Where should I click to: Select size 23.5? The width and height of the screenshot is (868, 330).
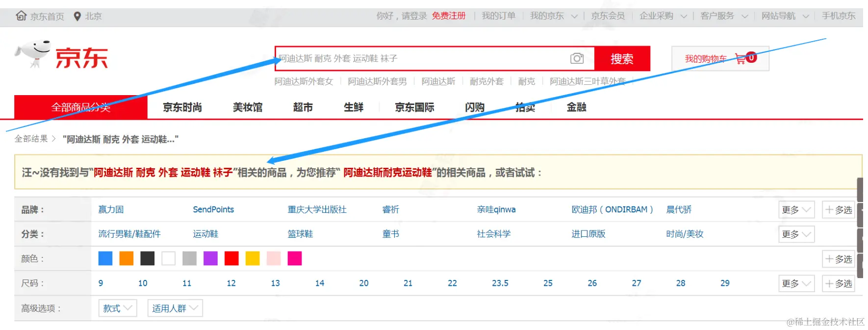(x=500, y=283)
